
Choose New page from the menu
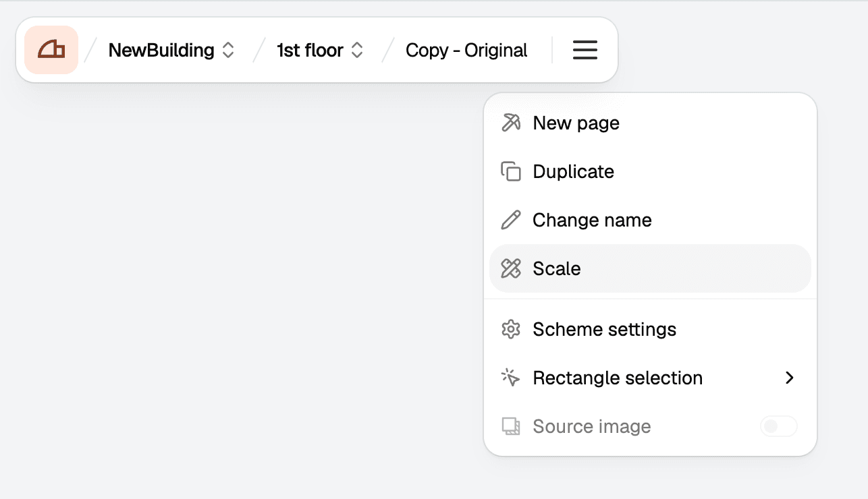650,123
